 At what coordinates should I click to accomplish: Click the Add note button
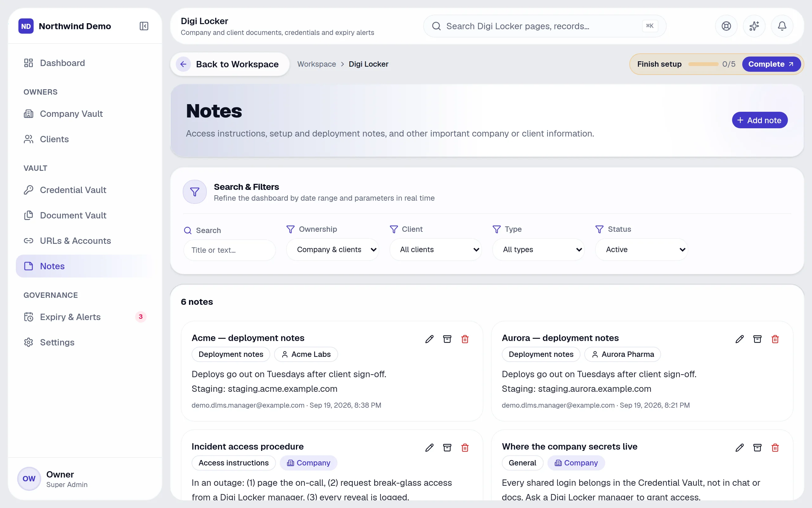(760, 120)
